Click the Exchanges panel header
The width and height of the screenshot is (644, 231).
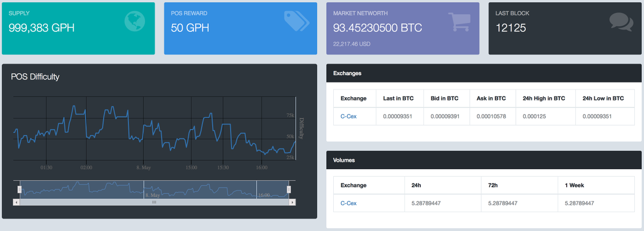(x=484, y=73)
